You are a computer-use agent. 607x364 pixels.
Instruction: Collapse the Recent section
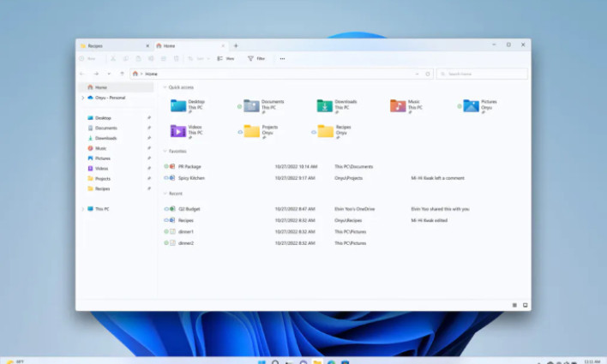point(165,193)
